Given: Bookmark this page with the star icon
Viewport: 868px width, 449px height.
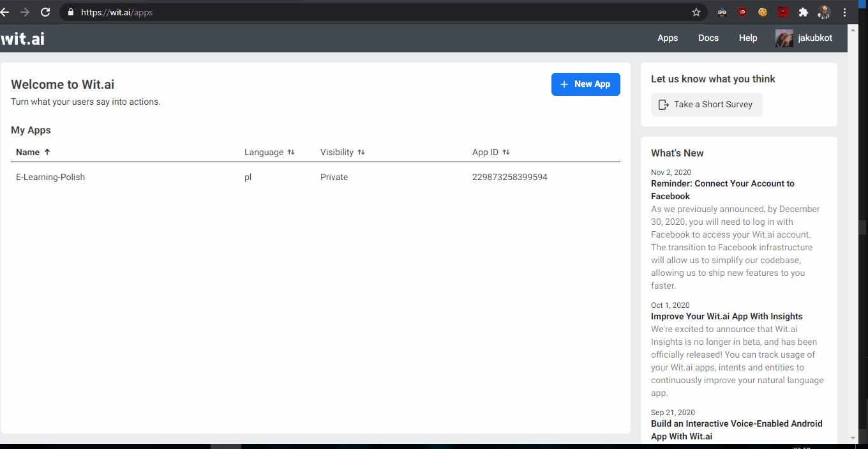Looking at the screenshot, I should click(696, 12).
